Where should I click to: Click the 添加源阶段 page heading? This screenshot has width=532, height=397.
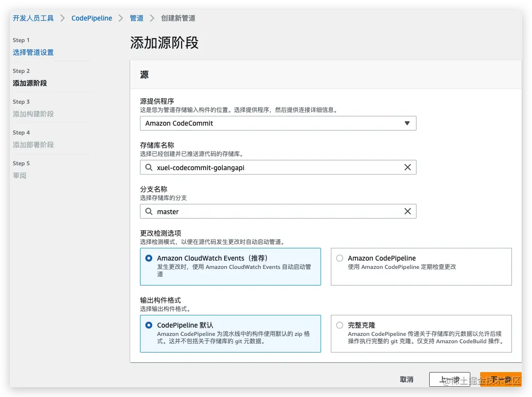(x=164, y=43)
